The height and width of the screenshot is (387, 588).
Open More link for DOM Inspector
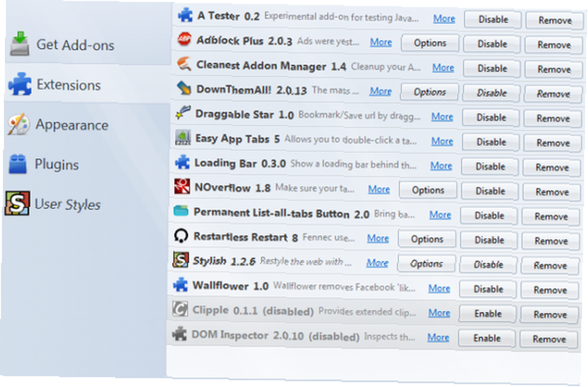[x=438, y=338]
